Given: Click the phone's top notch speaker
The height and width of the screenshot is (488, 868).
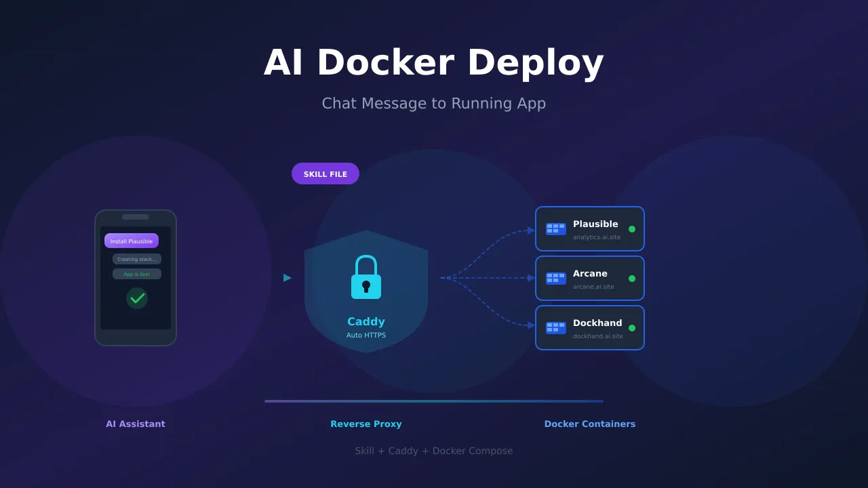Looking at the screenshot, I should [x=136, y=217].
